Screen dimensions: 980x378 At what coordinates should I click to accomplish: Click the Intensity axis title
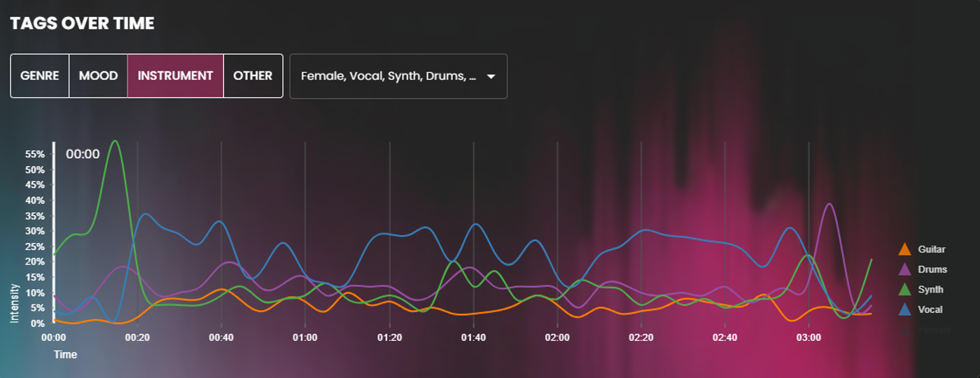[x=15, y=303]
